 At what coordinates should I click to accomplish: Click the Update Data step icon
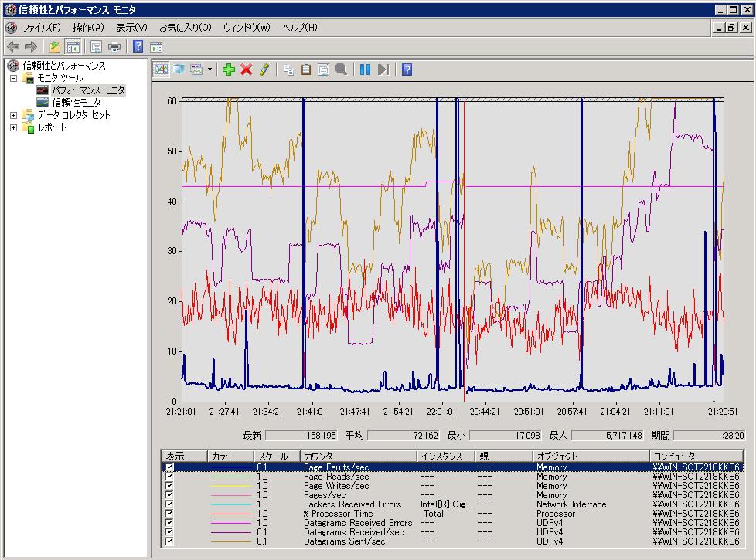(x=383, y=70)
